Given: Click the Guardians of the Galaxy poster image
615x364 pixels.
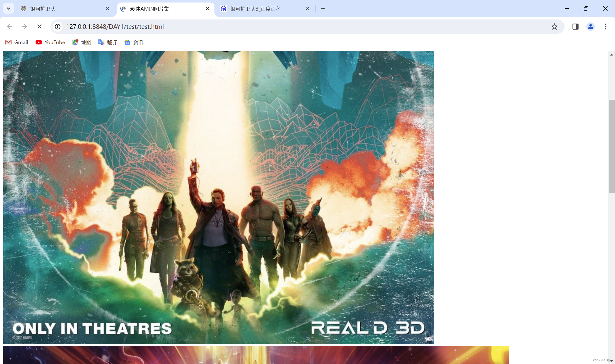Looking at the screenshot, I should click(x=218, y=198).
